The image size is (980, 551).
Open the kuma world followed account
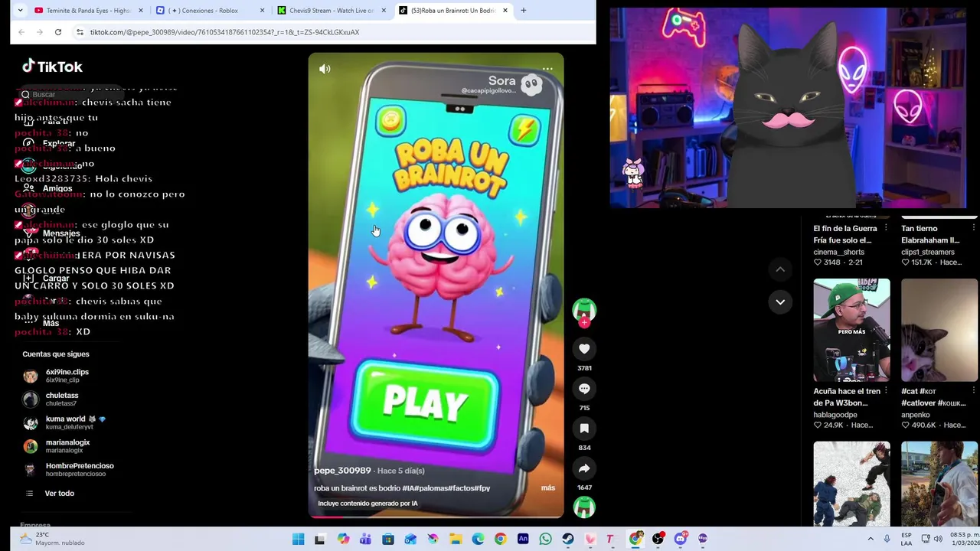[65, 422]
